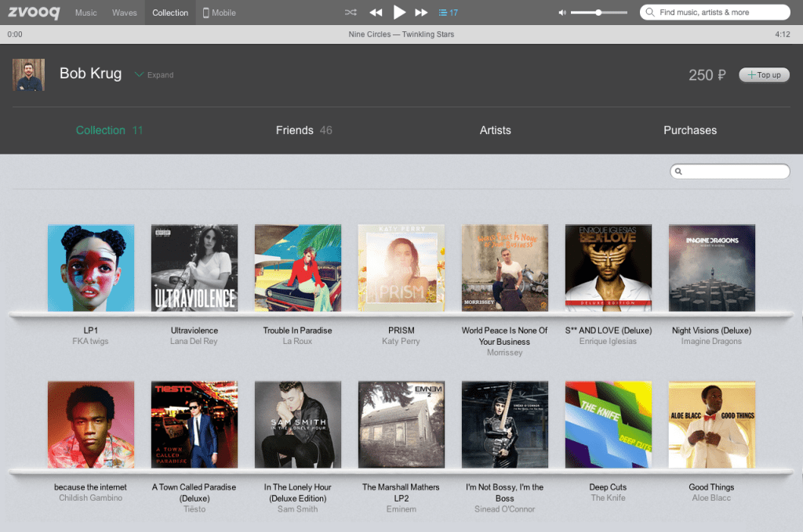Switch to the Purchases tab

[690, 130]
